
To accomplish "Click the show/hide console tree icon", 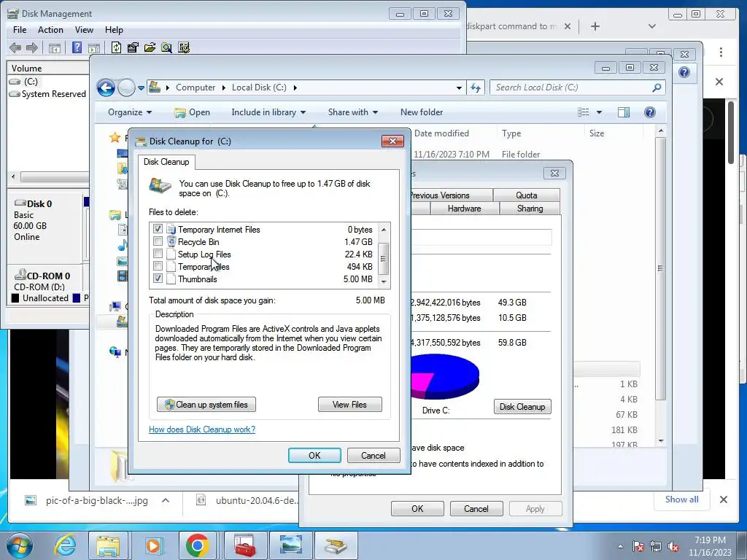I will (x=54, y=47).
